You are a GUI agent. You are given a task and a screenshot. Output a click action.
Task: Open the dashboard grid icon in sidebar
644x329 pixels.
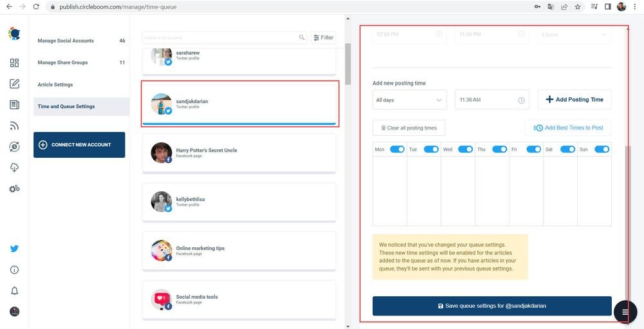pyautogui.click(x=14, y=63)
